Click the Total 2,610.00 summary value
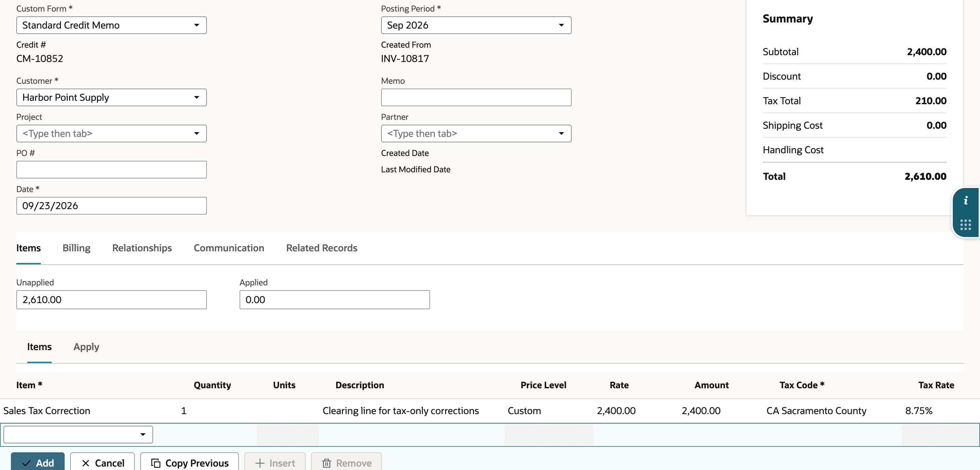The width and height of the screenshot is (980, 470). 925,176
